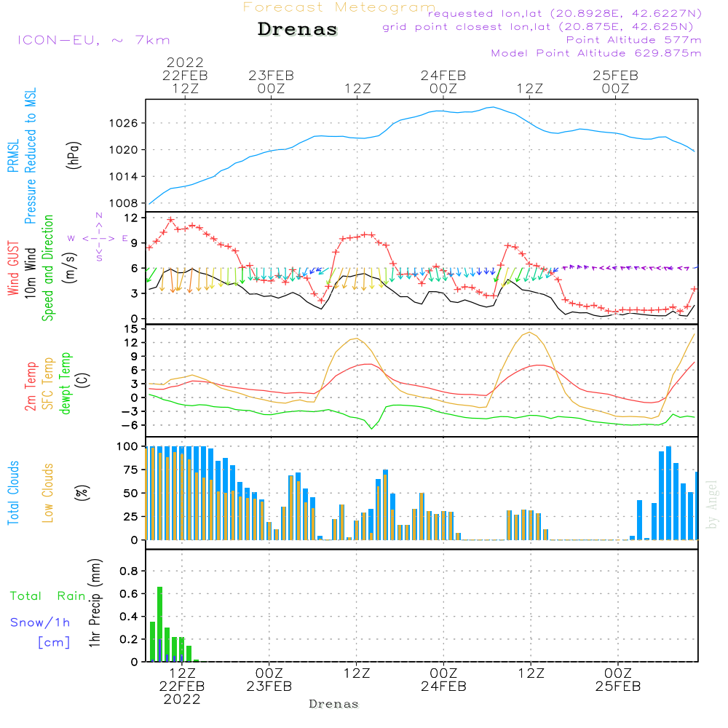Select top axis label "25FEB 00Z"
Viewport: 728px width, 728px height.
click(616, 82)
